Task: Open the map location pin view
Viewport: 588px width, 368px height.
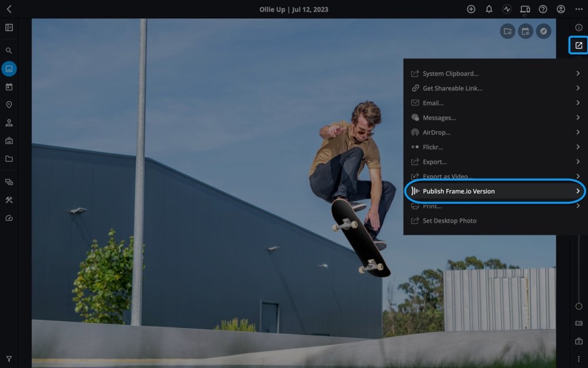Action: pos(9,105)
